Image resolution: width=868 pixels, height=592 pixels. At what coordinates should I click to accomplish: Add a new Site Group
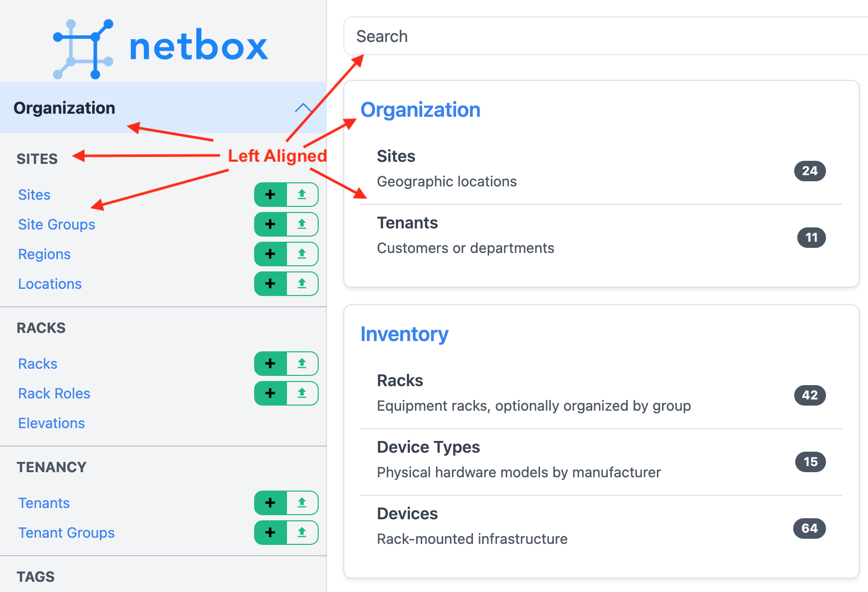pyautogui.click(x=271, y=224)
